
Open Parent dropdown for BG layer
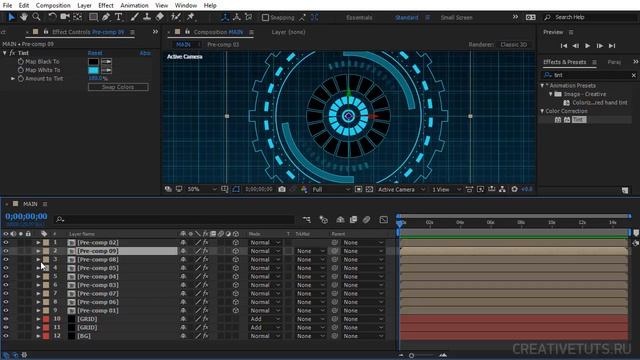point(363,336)
